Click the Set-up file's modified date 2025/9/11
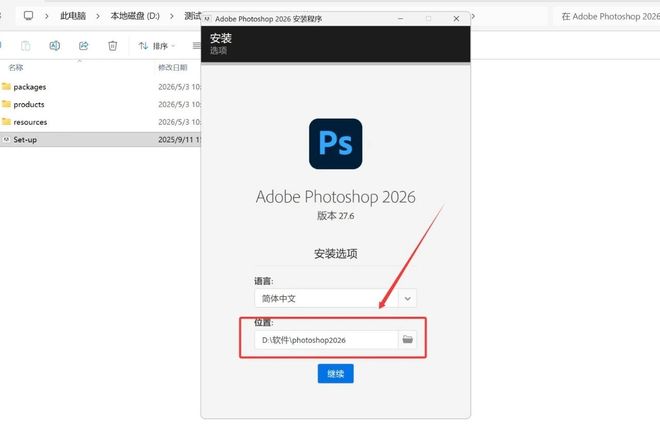Image resolution: width=660 pixels, height=425 pixels. pyautogui.click(x=179, y=139)
